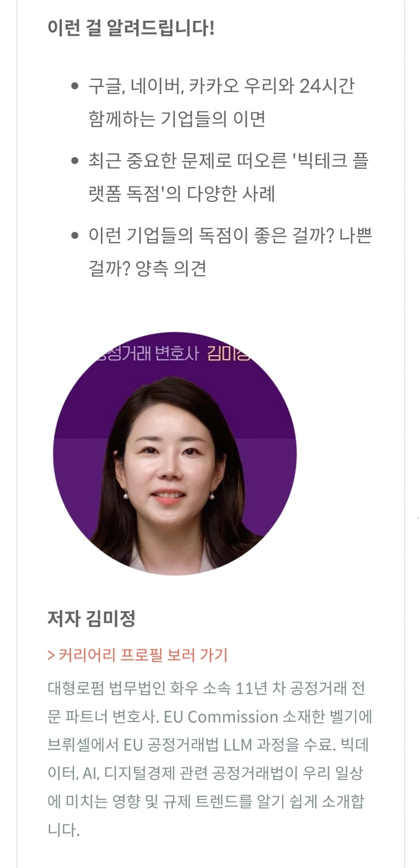Click the orange > arrow before 커리어리
The height and width of the screenshot is (868, 419).
51,656
